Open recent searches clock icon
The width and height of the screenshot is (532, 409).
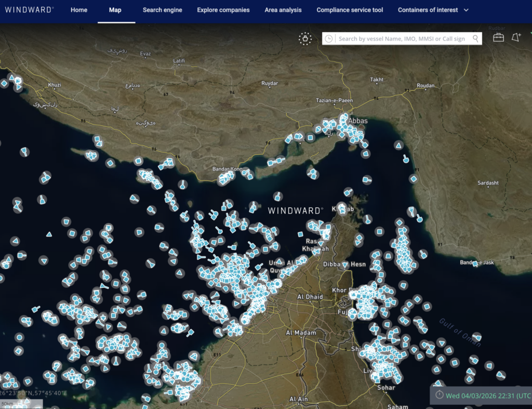point(328,38)
